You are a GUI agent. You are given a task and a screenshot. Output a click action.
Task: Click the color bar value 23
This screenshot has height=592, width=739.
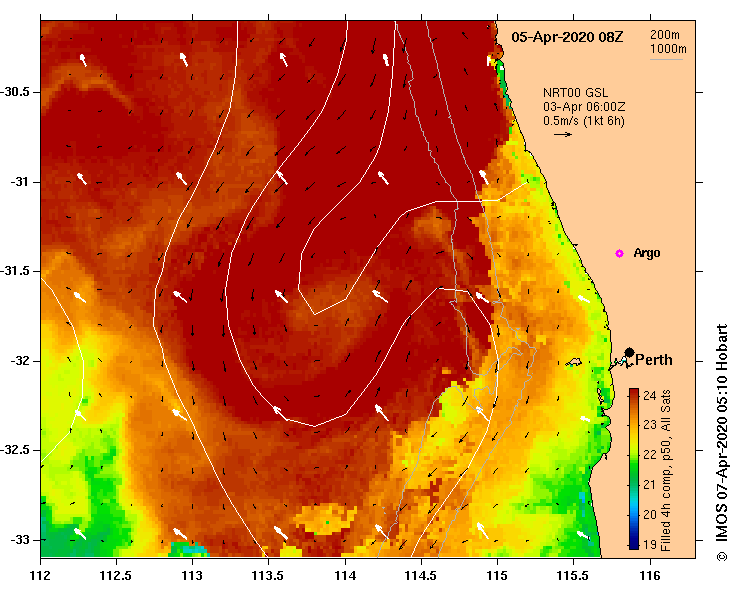point(649,425)
